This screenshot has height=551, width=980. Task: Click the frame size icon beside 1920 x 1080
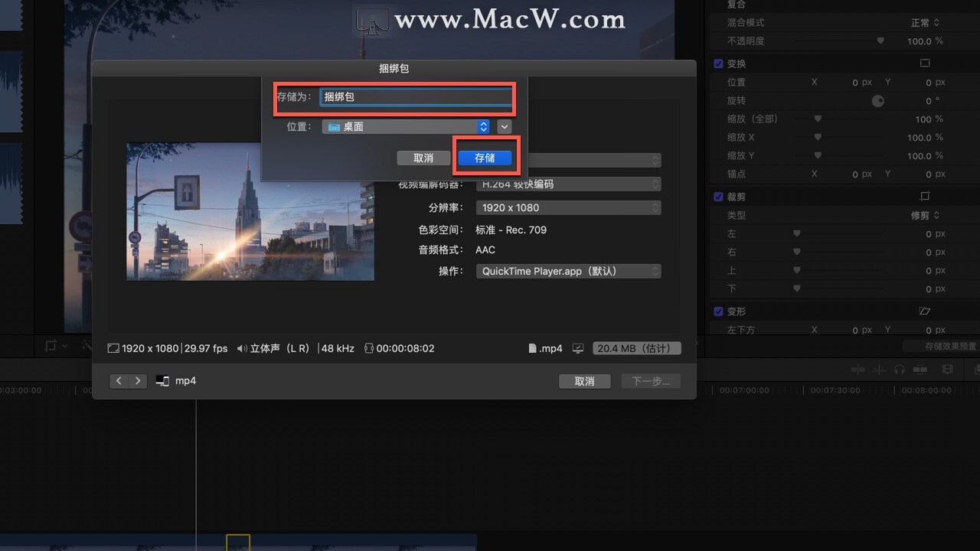113,348
